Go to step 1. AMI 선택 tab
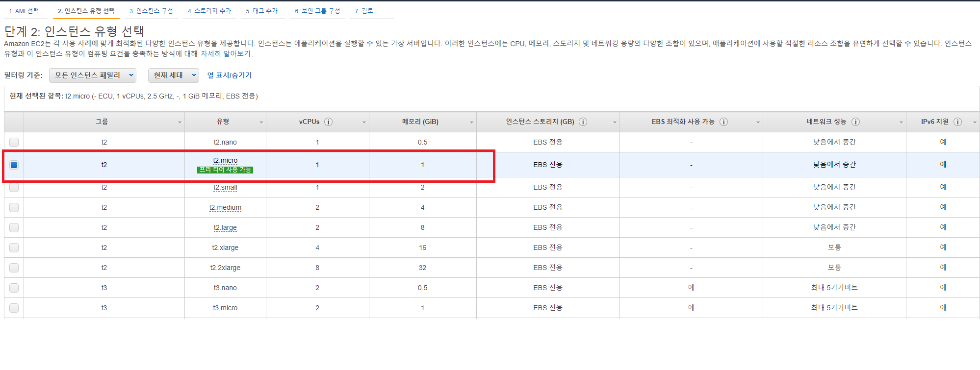980x370 pixels. point(24,11)
